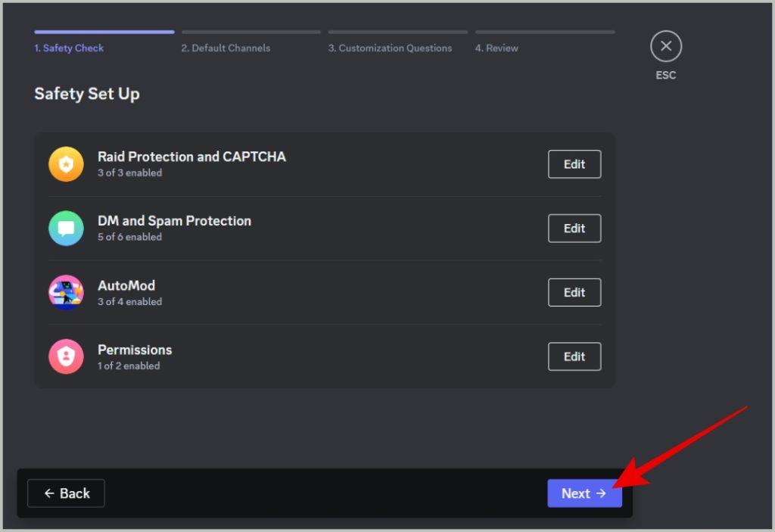Viewport: 775px width, 532px height.
Task: Click the Permissions title text
Action: pyautogui.click(x=135, y=350)
